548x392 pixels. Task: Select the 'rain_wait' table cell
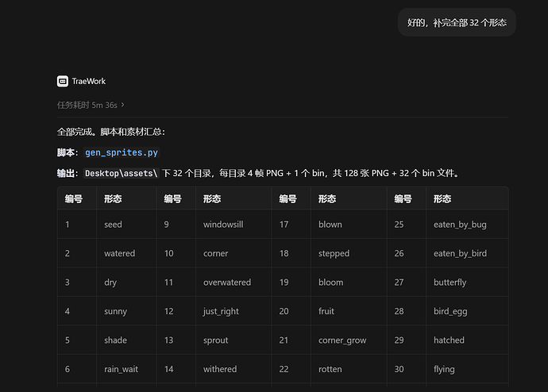pos(126,369)
